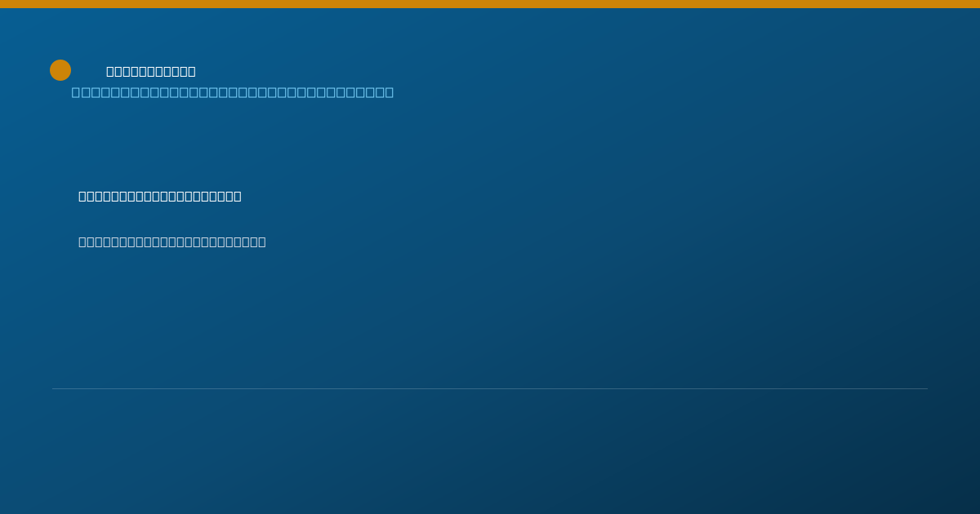Click the empty dark area below the divider
The image size is (980, 514).
coord(490,451)
